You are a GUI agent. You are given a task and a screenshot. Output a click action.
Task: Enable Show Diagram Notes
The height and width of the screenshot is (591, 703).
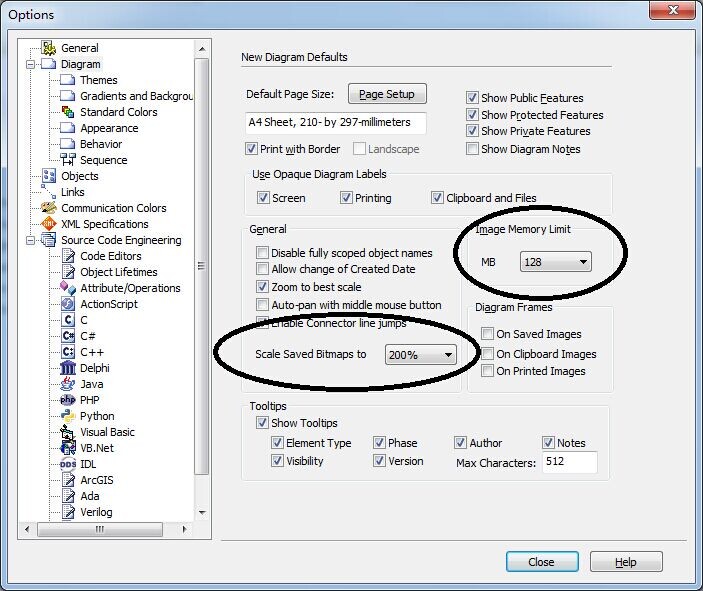pos(472,148)
